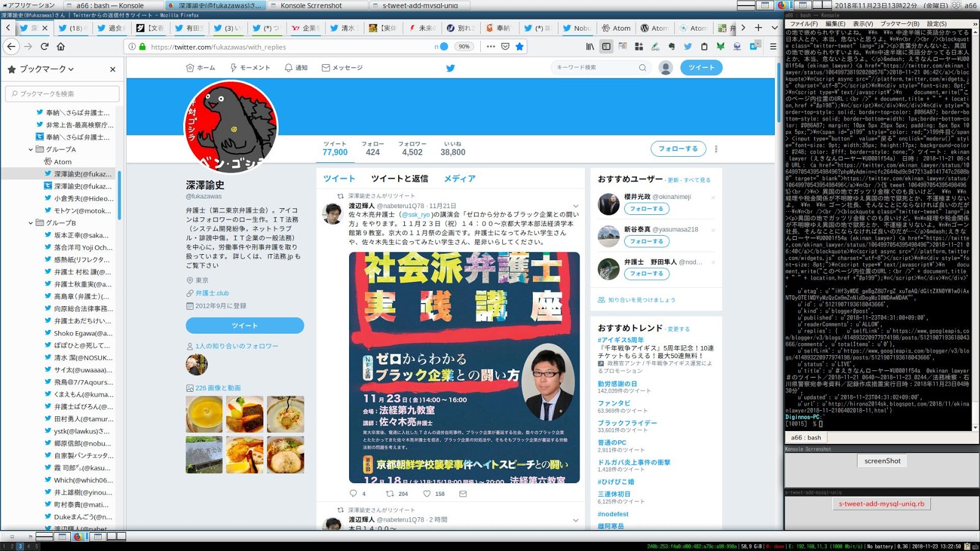The image size is (980, 551).
Task: Click Twitter bird logo in navigation bar
Action: click(450, 68)
